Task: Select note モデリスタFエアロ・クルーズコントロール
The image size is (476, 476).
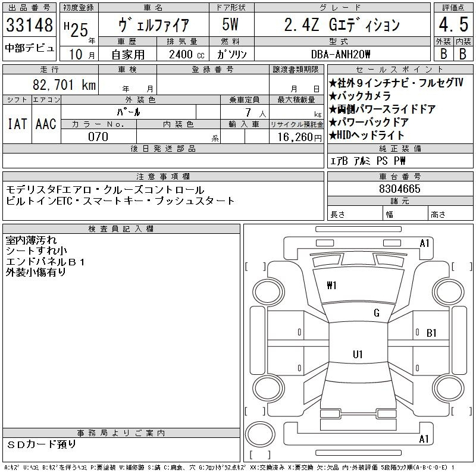Action: tap(105, 190)
